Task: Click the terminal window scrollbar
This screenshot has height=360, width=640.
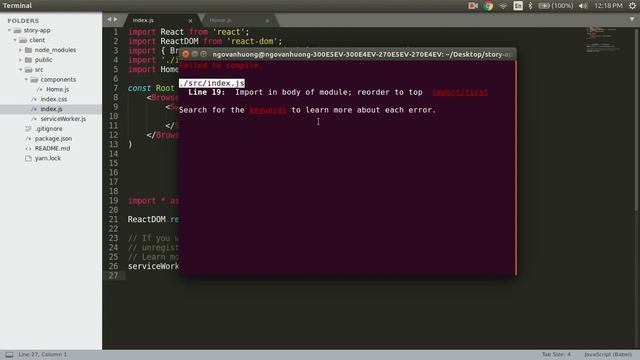Action: (516, 168)
